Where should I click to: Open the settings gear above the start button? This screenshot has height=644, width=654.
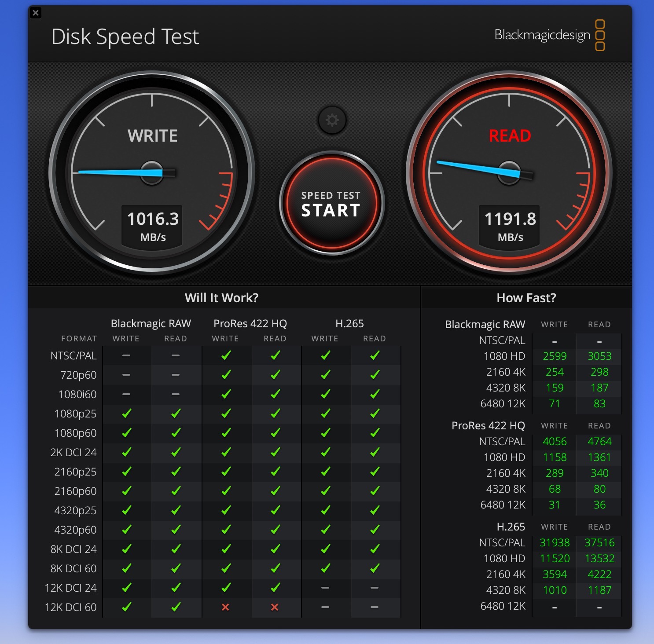pos(332,120)
